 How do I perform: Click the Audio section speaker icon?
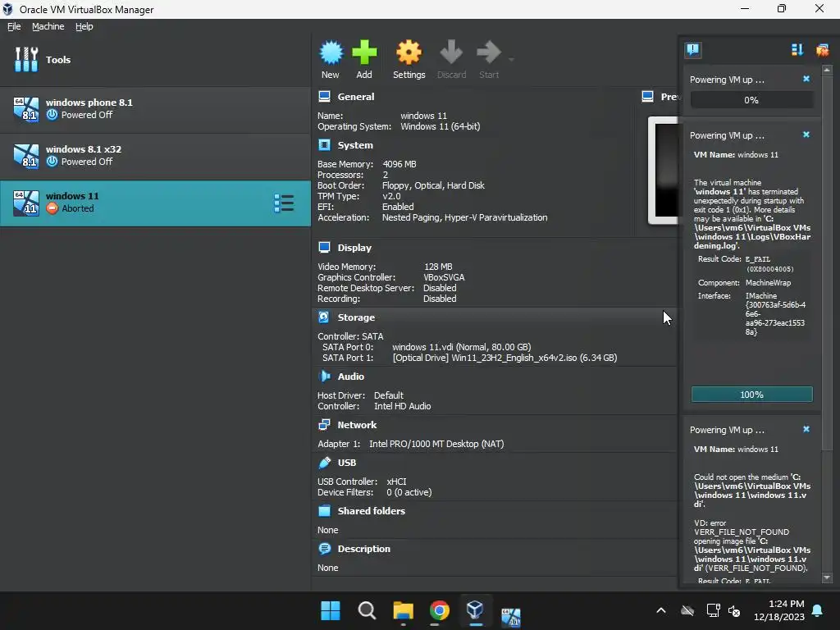click(324, 377)
